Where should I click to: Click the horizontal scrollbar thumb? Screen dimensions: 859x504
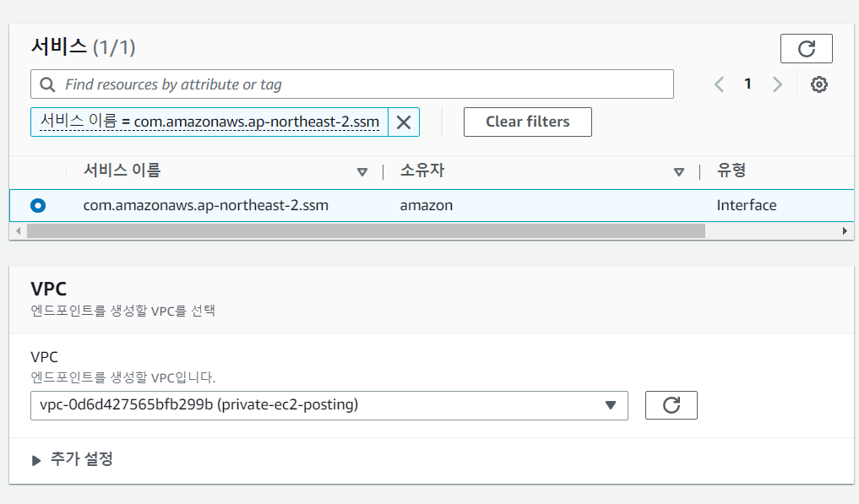[366, 231]
